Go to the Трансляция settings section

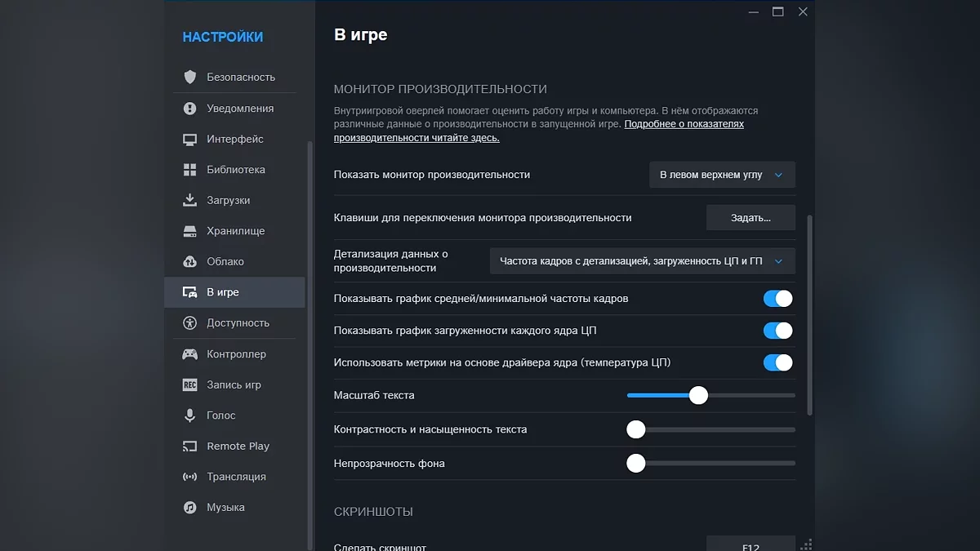coord(236,477)
